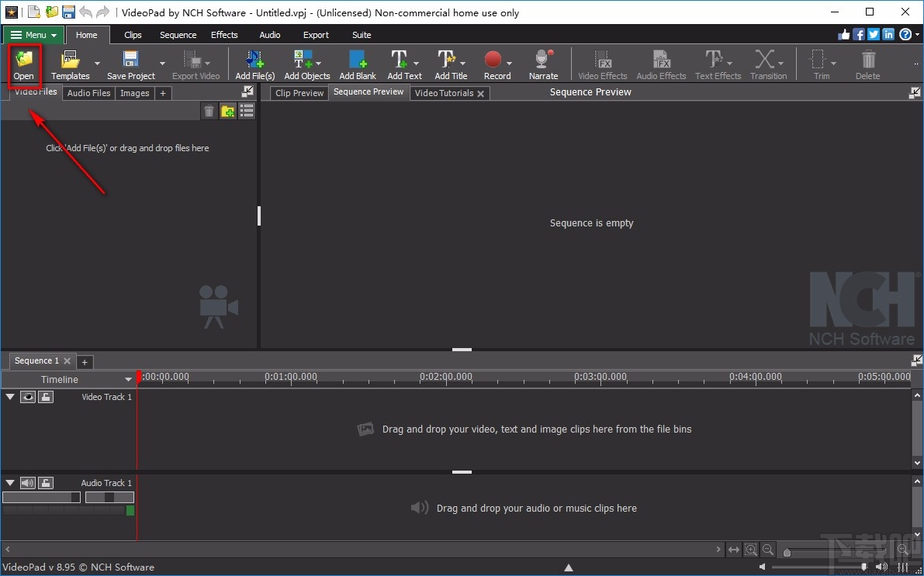
Task: Click the Facebook share icon
Action: pos(859,35)
